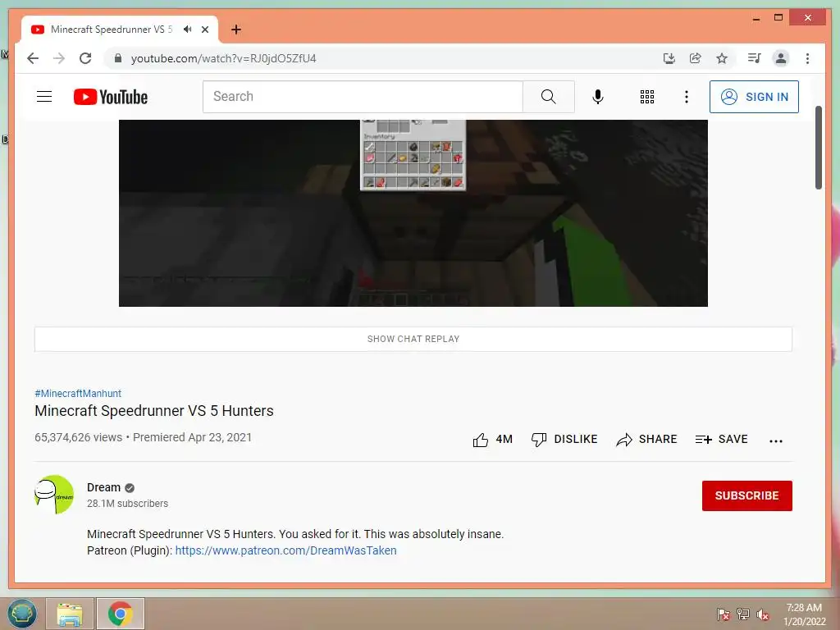Go back to the previous page

point(33,58)
